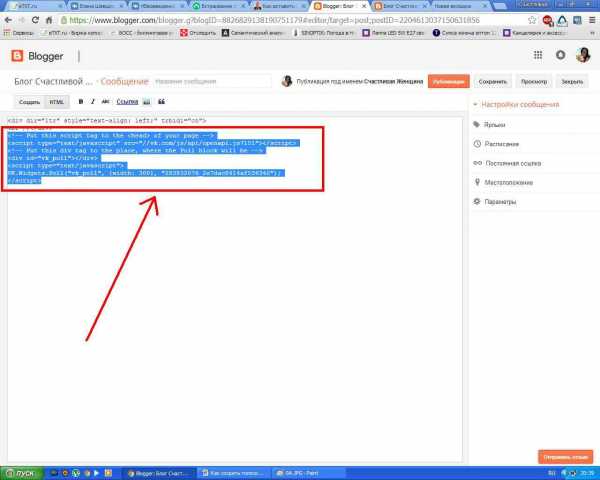The width and height of the screenshot is (600, 480).
Task: Click the Ссылка link toolbar item
Action: 127,101
